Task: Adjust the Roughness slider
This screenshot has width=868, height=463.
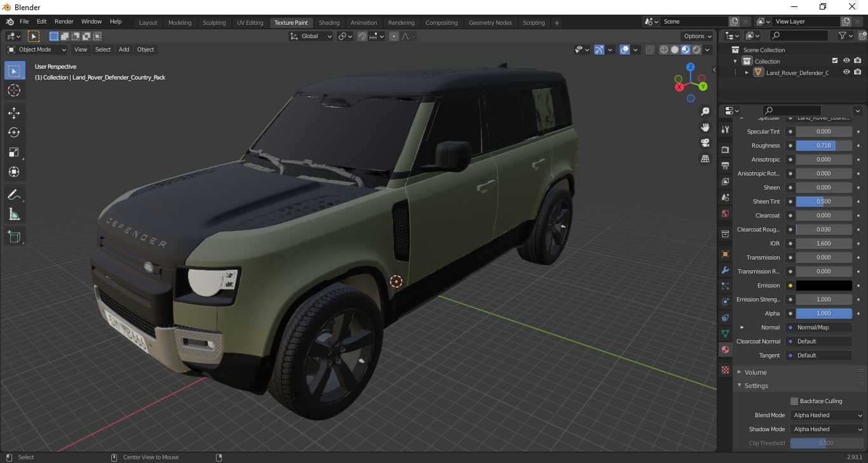Action: [824, 146]
